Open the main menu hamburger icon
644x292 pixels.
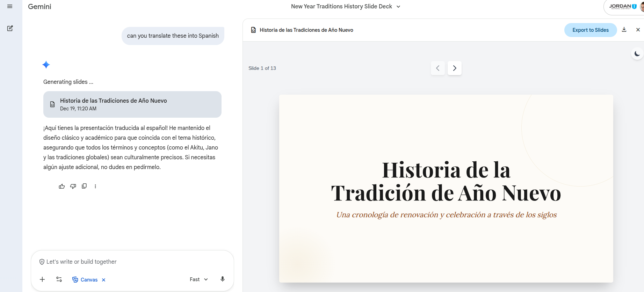click(10, 6)
